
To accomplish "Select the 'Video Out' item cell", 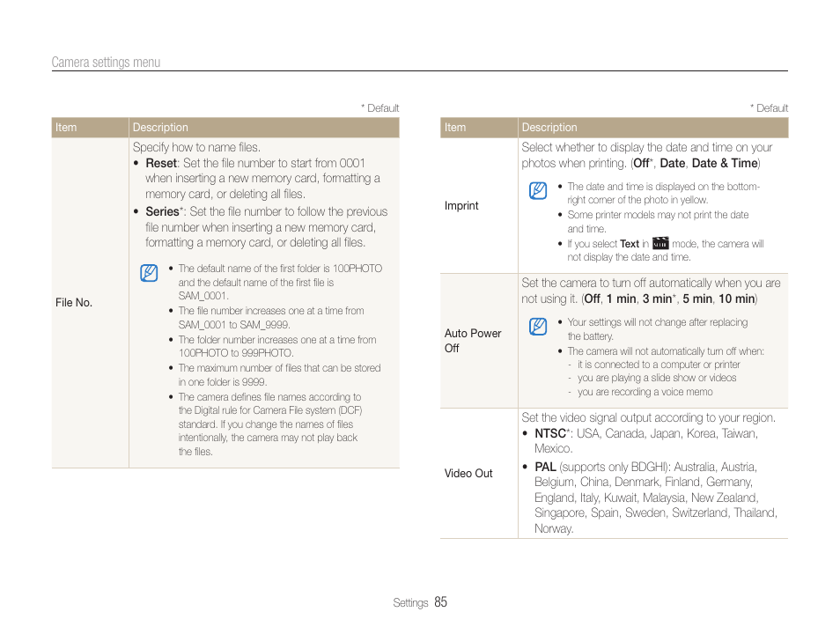I will pyautogui.click(x=479, y=473).
